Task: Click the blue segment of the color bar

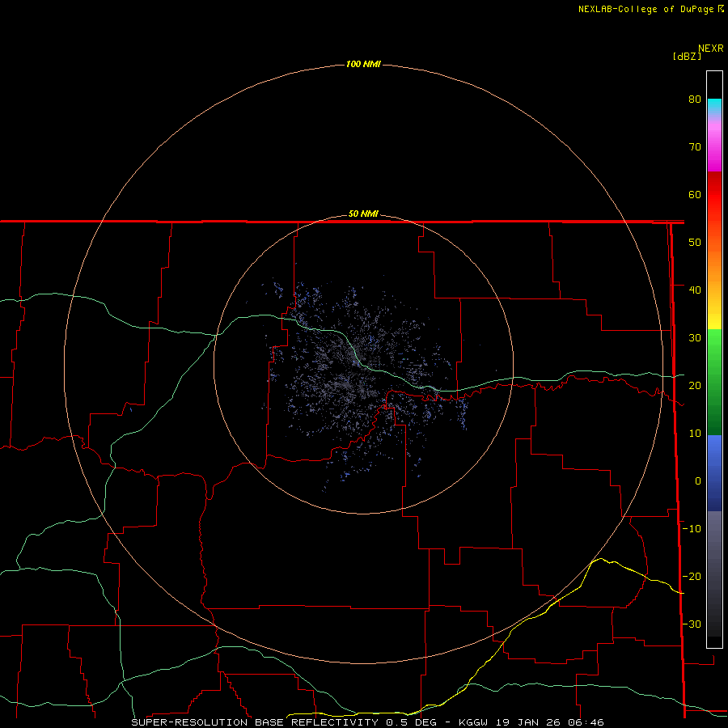Action: point(714,473)
